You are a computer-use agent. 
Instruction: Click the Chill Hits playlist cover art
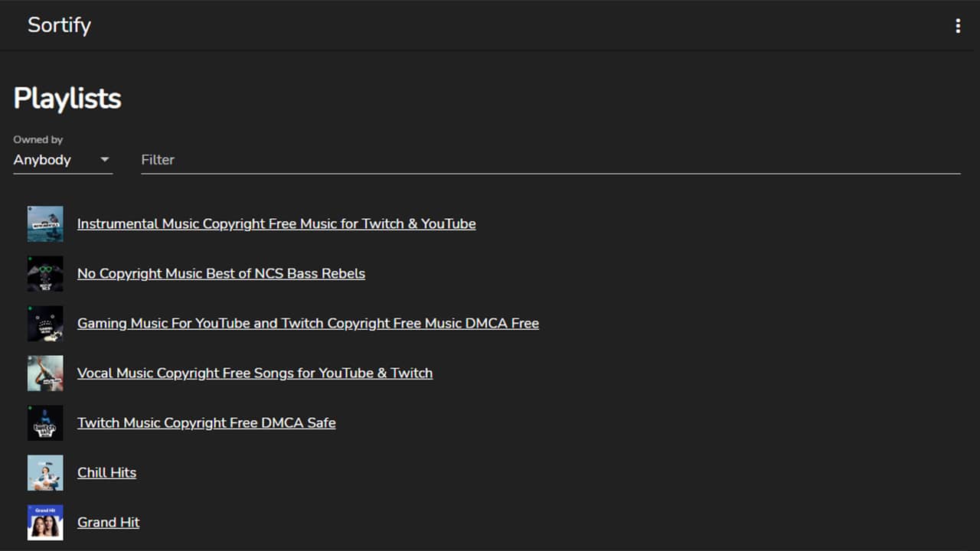pos(45,472)
